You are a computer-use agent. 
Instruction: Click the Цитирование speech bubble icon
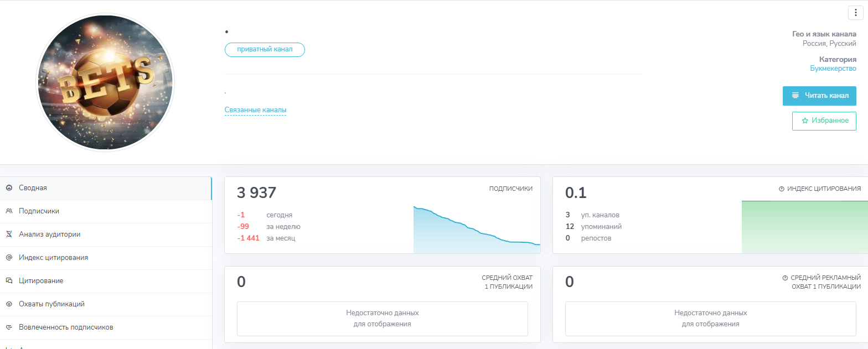pyautogui.click(x=9, y=281)
